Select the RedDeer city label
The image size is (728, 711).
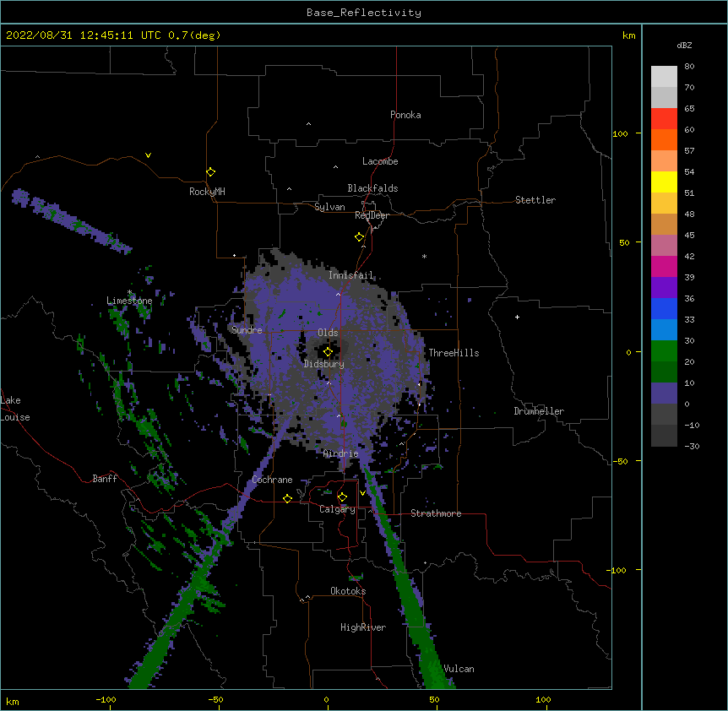[x=372, y=215]
